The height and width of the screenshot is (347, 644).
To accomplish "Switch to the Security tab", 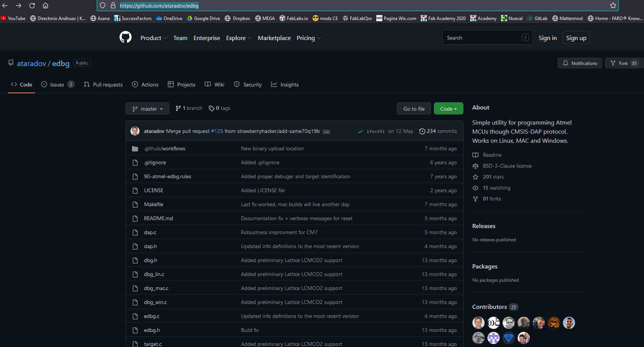I will pos(248,85).
